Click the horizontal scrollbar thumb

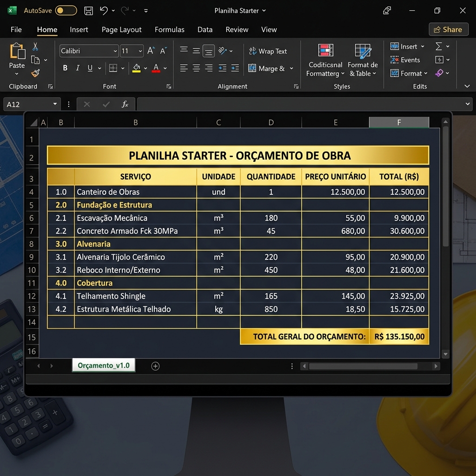pyautogui.click(x=363, y=366)
